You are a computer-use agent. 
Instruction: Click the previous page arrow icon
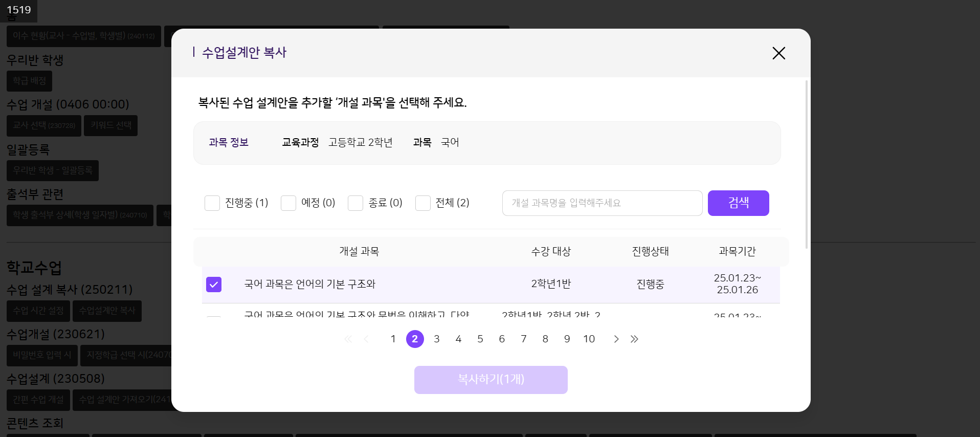tap(366, 339)
